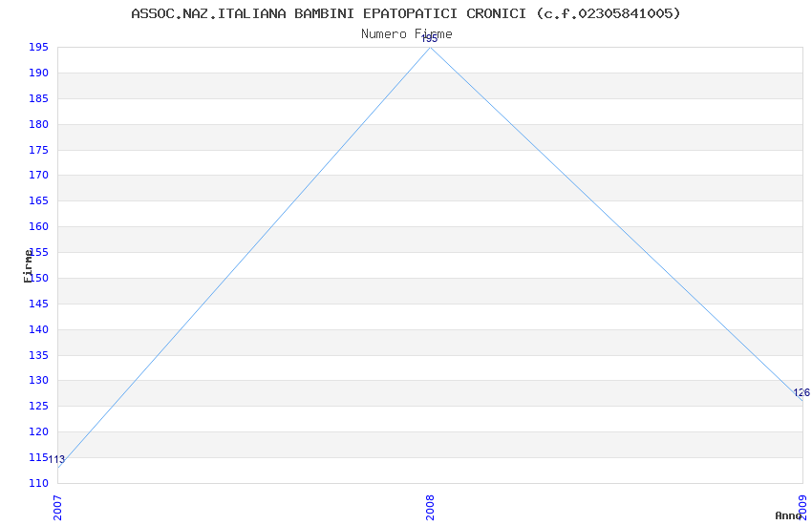The image size is (812, 525).
Task: Click y-axis value 120
Action: point(38,431)
